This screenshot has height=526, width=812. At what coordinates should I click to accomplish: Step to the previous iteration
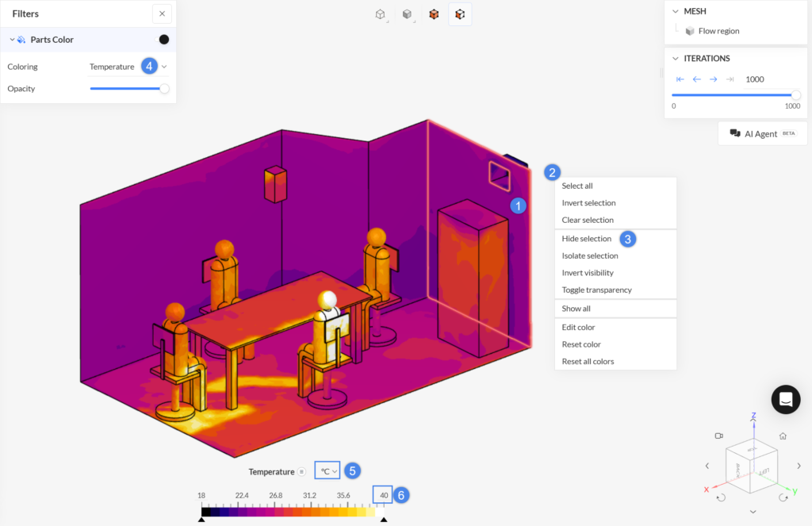(x=696, y=79)
